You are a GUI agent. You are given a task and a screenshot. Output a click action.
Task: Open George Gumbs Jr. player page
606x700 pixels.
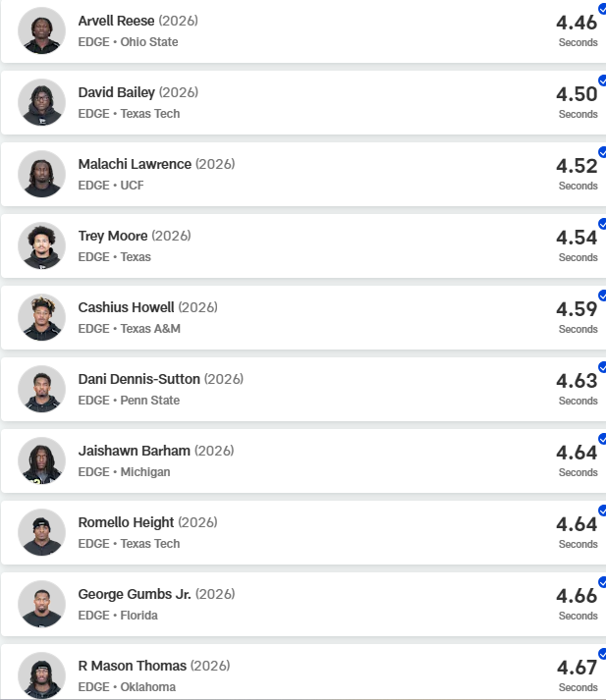pyautogui.click(x=135, y=594)
